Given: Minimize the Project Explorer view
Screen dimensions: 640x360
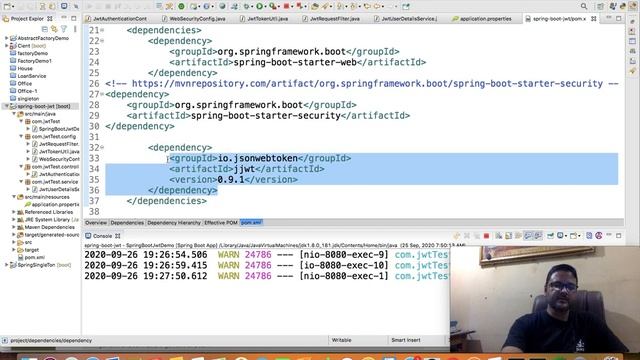Looking at the screenshot, I should [x=64, y=18].
